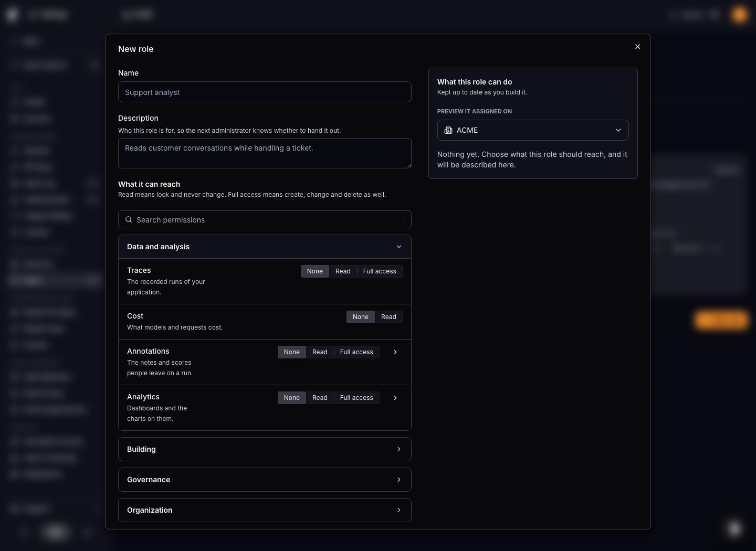Click the Name input field
The width and height of the screenshot is (756, 551).
coord(265,92)
